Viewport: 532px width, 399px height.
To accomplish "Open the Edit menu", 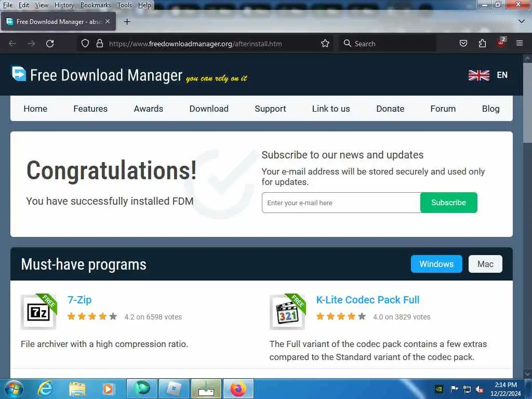I will [x=24, y=5].
